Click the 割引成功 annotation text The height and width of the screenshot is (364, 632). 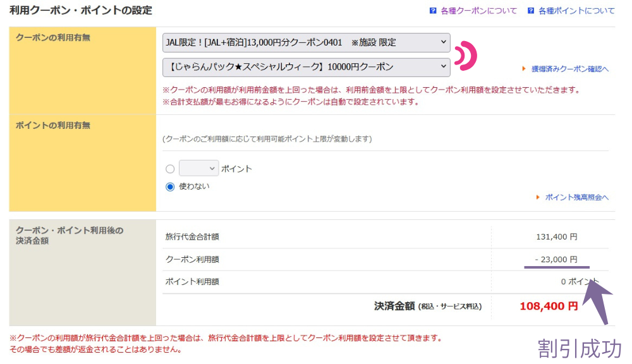[580, 348]
